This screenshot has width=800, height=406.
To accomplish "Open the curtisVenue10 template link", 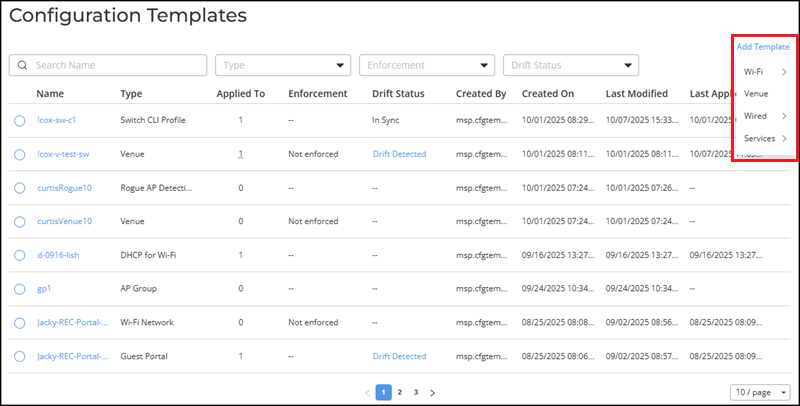I will (x=64, y=221).
